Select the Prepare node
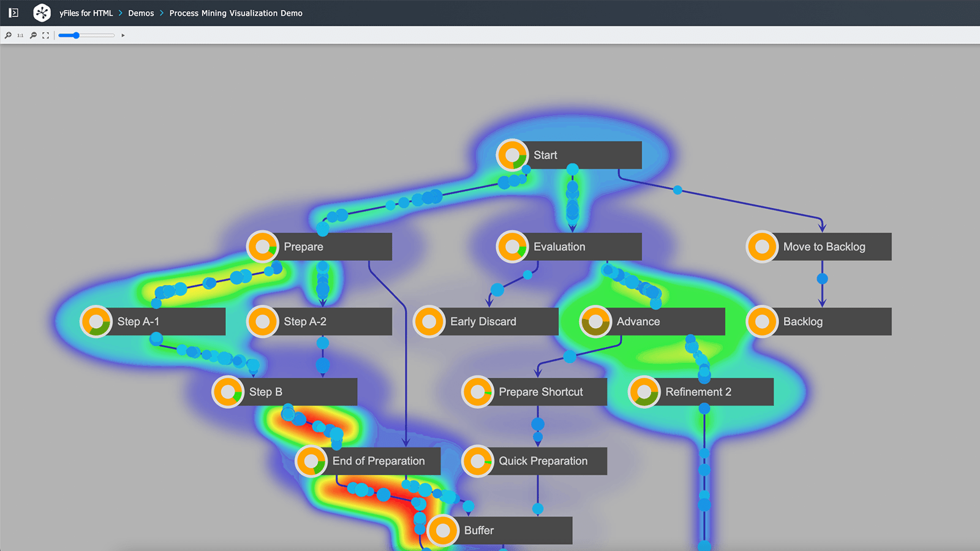980x551 pixels. (319, 247)
